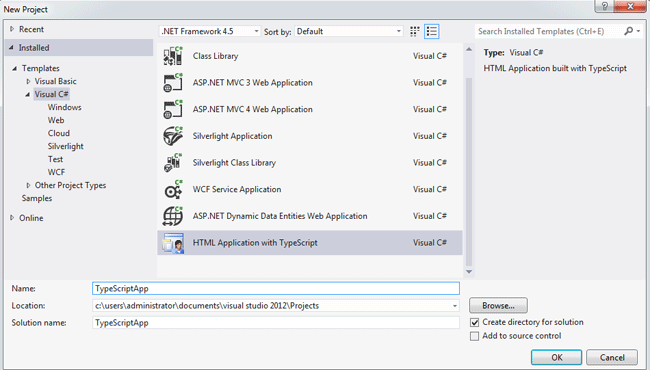
Task: Select Web under Visual C#
Action: pyautogui.click(x=56, y=120)
